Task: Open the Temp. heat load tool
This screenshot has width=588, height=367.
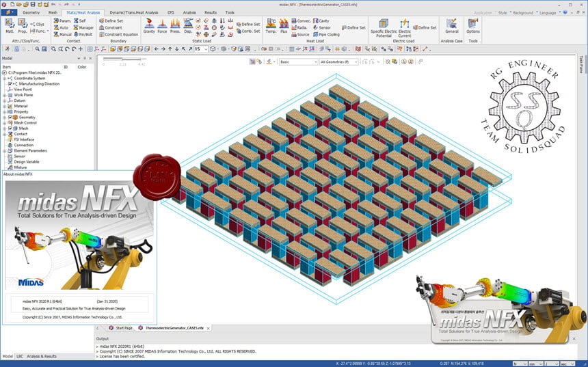Action: tap(271, 26)
